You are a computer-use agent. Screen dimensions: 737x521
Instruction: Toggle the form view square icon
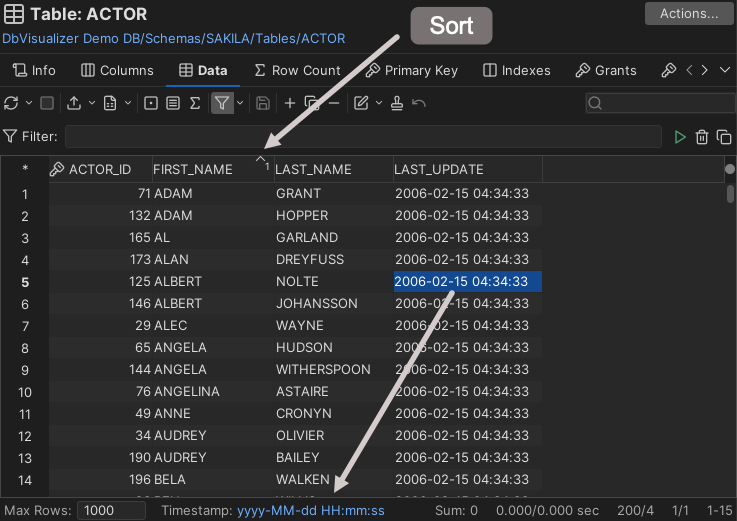click(x=151, y=103)
